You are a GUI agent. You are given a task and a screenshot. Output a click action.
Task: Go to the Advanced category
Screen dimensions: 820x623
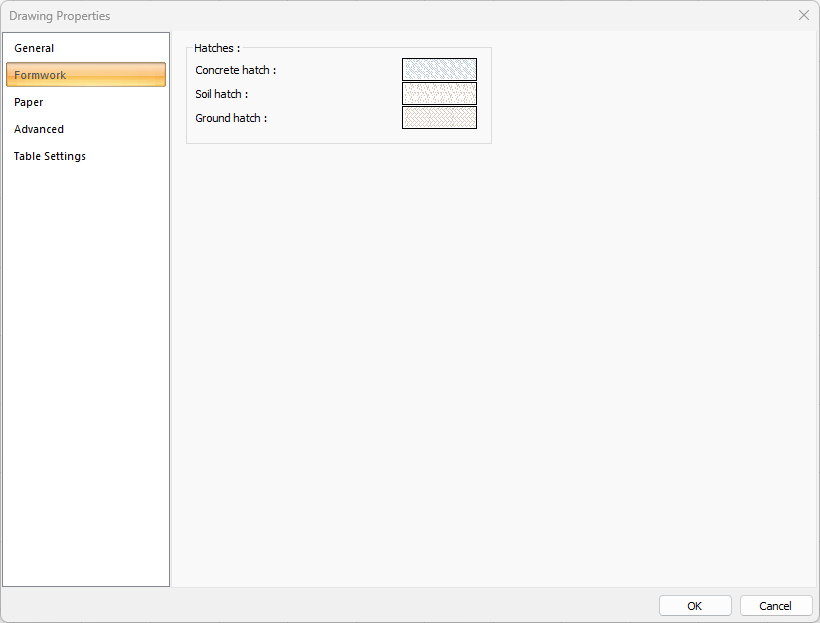[39, 129]
